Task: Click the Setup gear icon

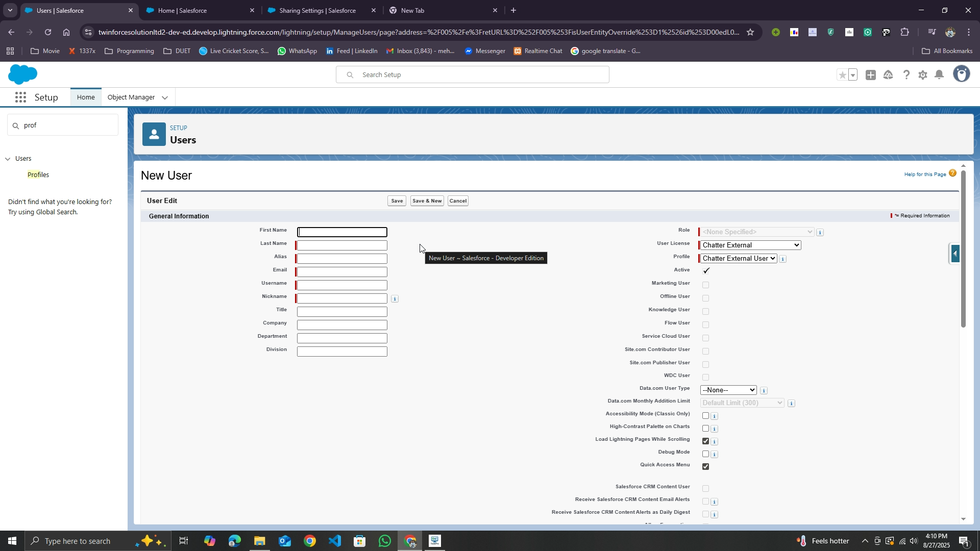Action: 922,75
